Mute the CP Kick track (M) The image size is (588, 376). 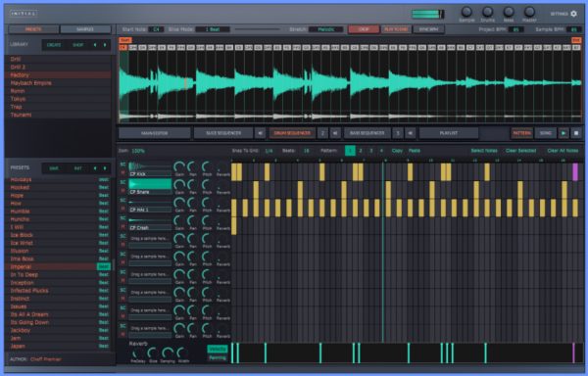pos(122,172)
